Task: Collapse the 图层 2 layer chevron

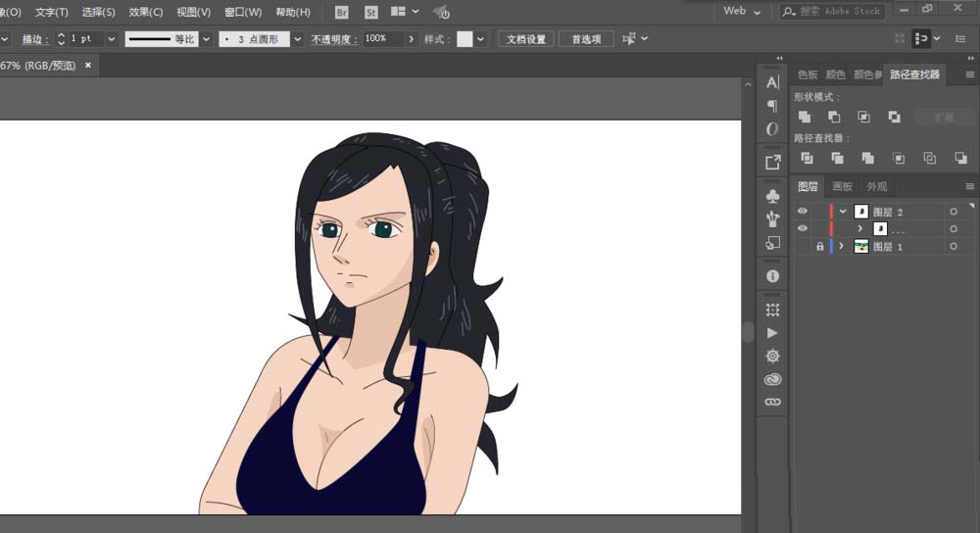Action: [x=843, y=212]
